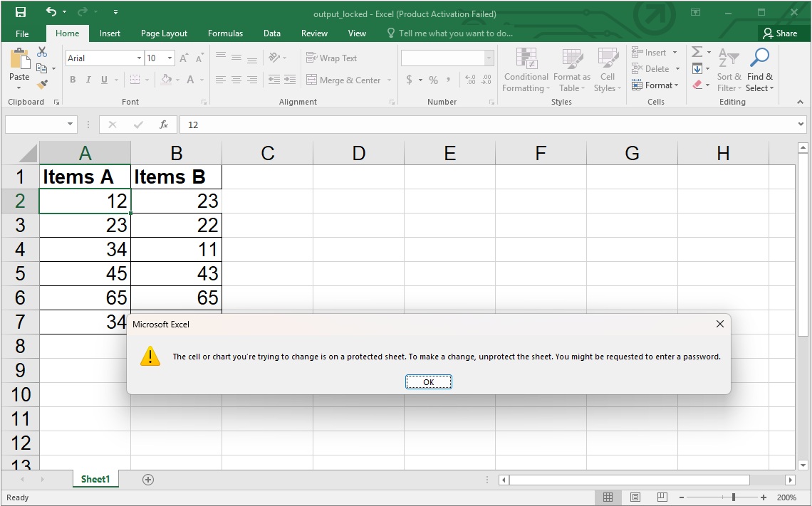Toggle Wrap Text formatting
812x506 pixels.
[x=331, y=58]
